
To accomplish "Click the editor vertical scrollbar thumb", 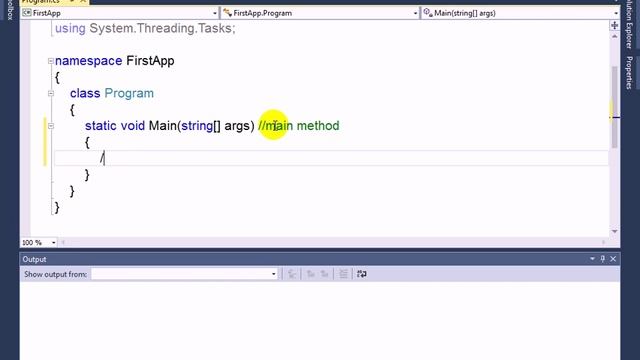I will click(x=614, y=107).
